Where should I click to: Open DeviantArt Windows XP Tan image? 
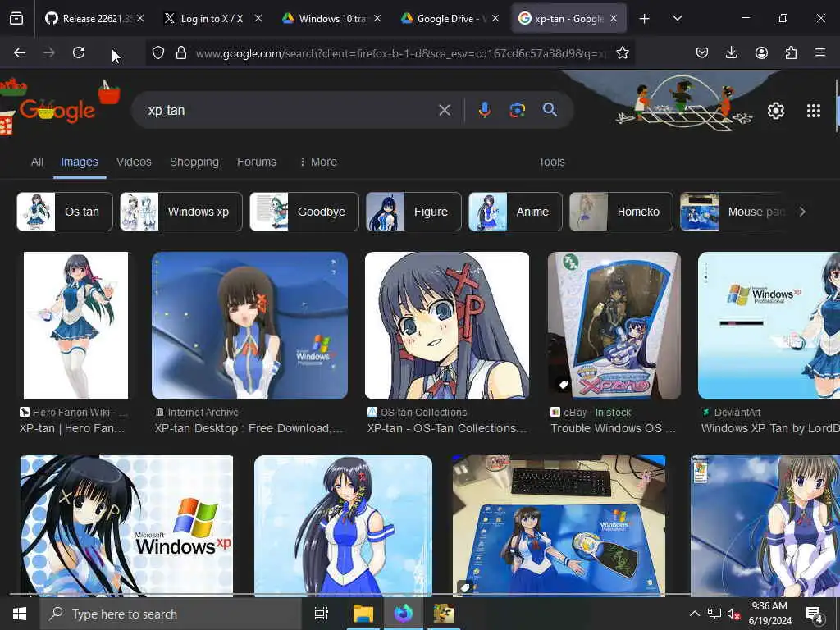pyautogui.click(x=769, y=326)
